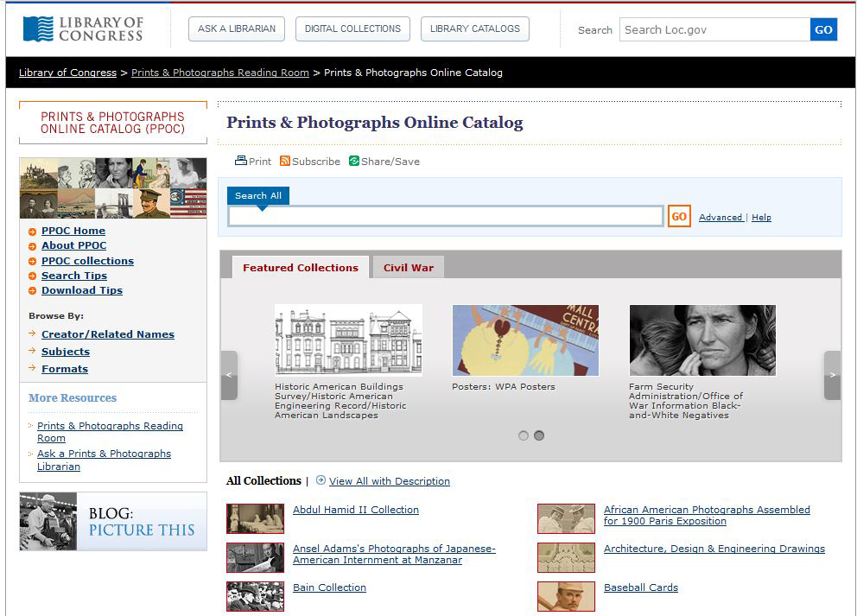
Task: Open Baseball Cards link
Action: 641,587
